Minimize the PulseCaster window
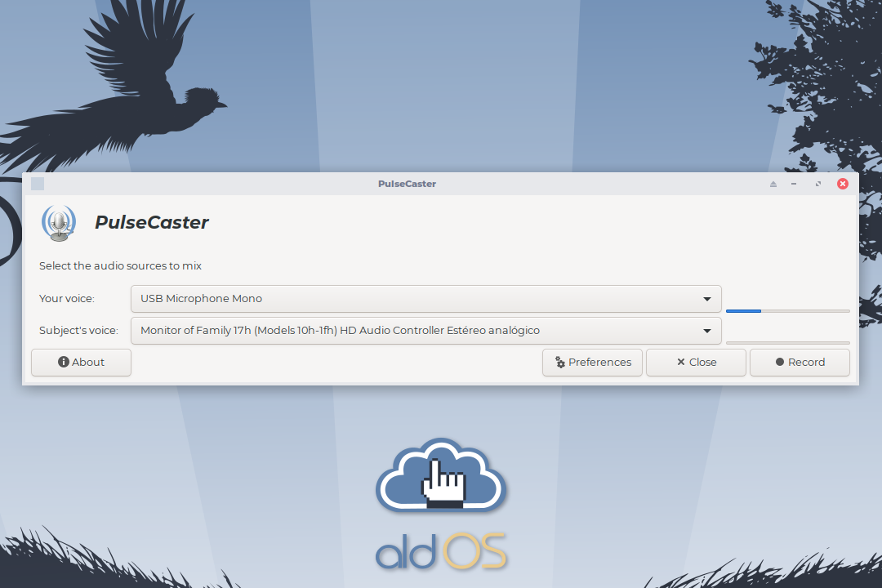Image resolution: width=882 pixels, height=588 pixels. tap(794, 185)
